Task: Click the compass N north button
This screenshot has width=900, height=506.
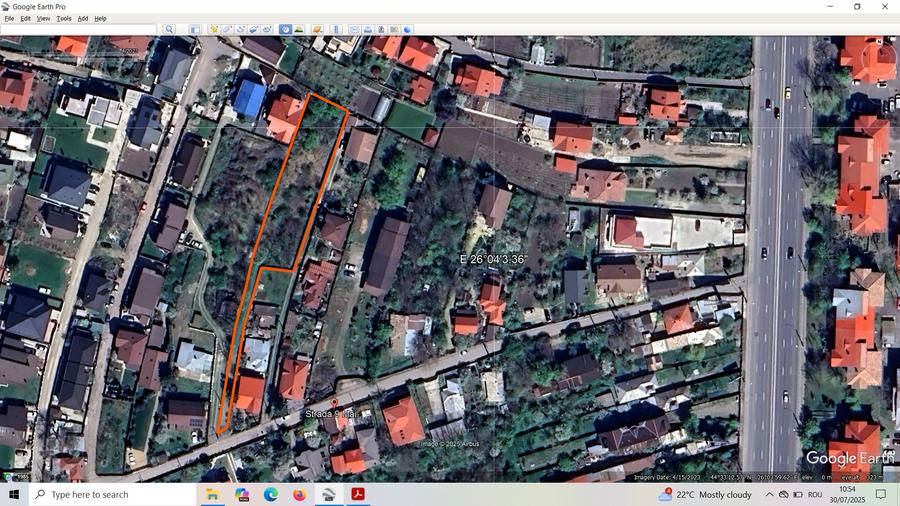Action: (877, 41)
